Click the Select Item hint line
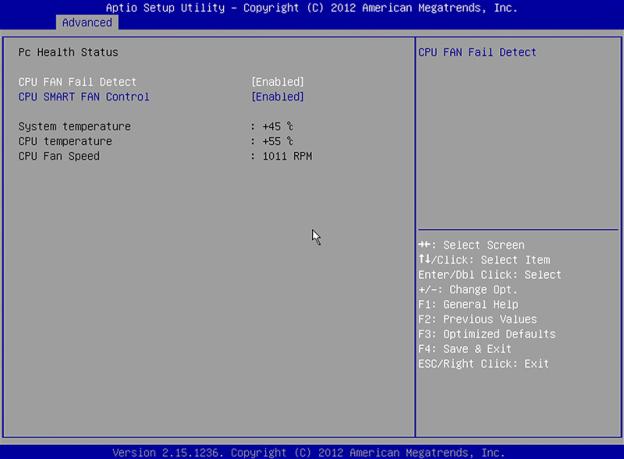Viewport: 624px width, 459px height. tap(484, 260)
